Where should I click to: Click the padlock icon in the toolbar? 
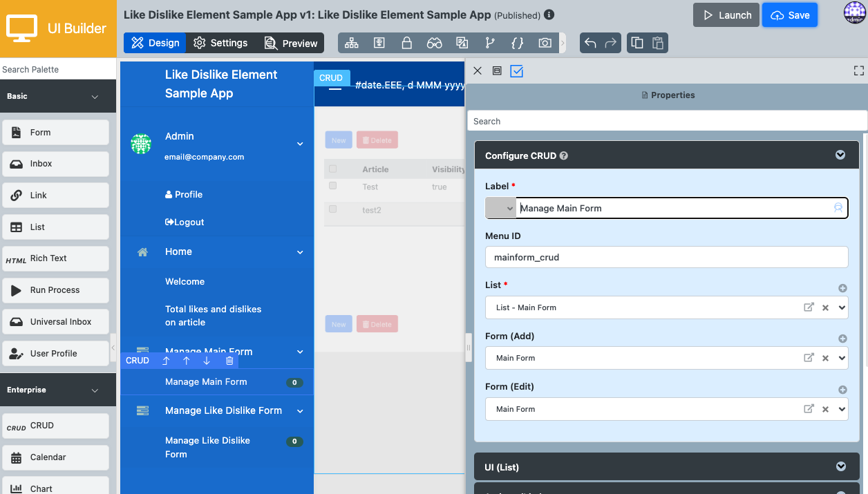pos(407,43)
